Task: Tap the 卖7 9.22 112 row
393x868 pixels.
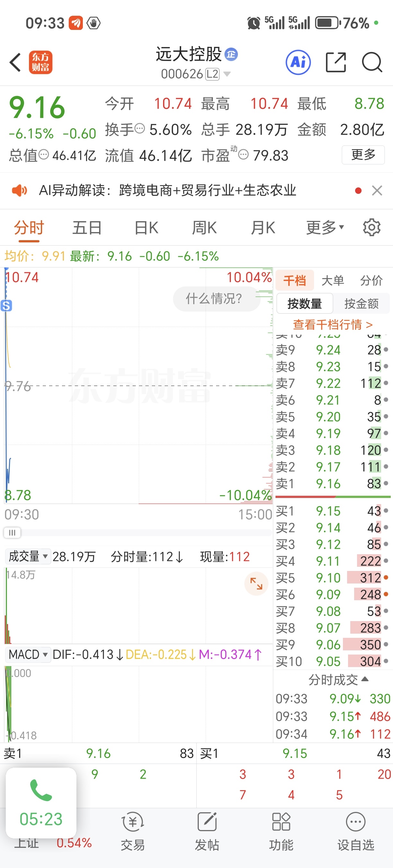Action: point(333,383)
